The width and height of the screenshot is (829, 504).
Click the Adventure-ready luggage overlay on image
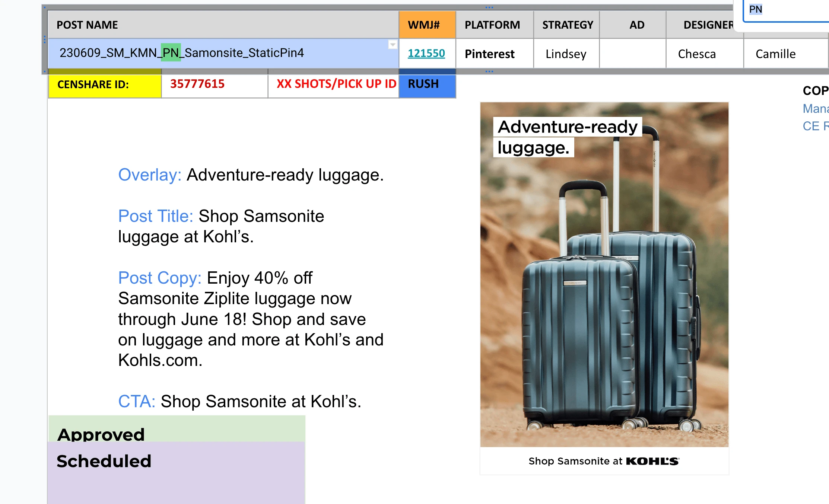click(568, 137)
